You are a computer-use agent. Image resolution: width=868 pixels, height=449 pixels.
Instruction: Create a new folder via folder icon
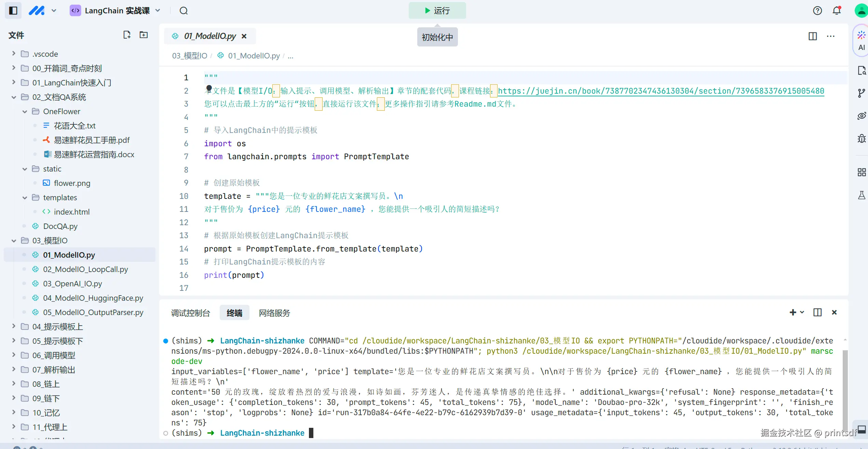(x=144, y=35)
